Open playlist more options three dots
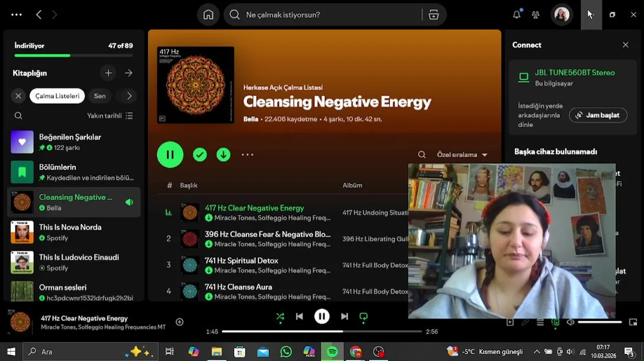The width and height of the screenshot is (644, 361). pyautogui.click(x=248, y=155)
